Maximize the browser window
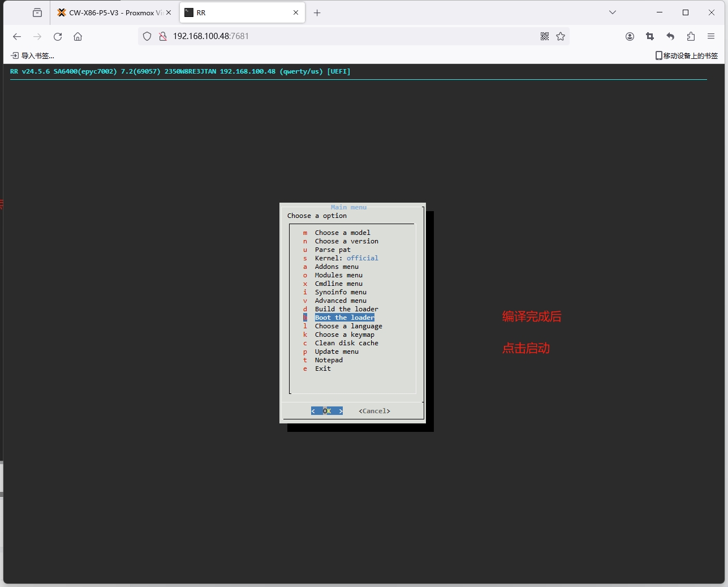This screenshot has height=587, width=728. [686, 12]
